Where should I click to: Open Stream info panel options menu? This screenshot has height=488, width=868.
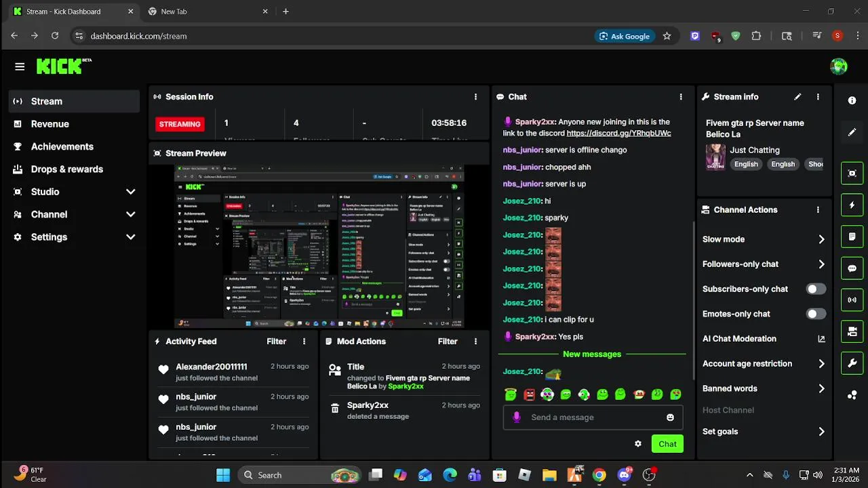pyautogui.click(x=818, y=97)
